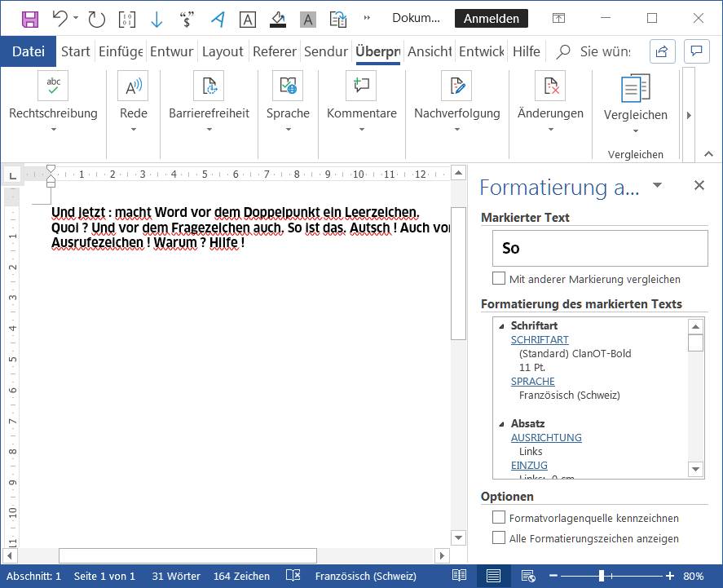
Task: Click the ribbon display options icon
Action: pos(558,19)
